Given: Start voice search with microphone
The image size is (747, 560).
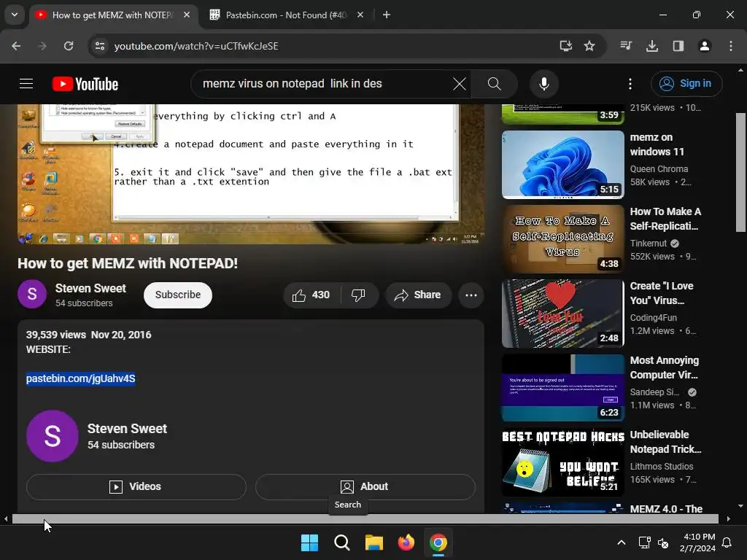Looking at the screenshot, I should click(x=543, y=84).
